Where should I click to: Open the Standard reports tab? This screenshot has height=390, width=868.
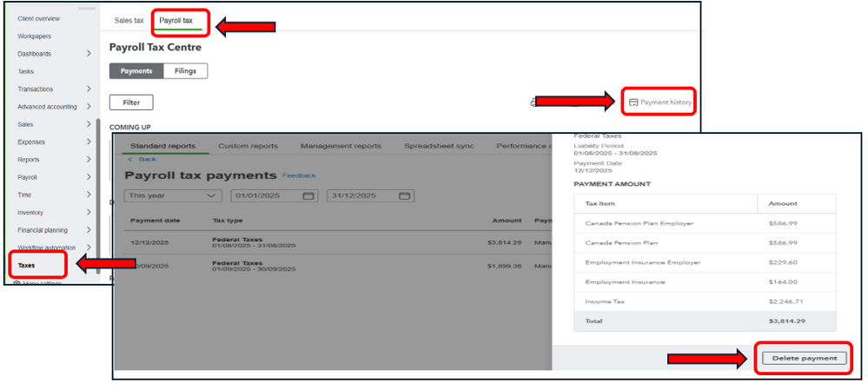(162, 146)
